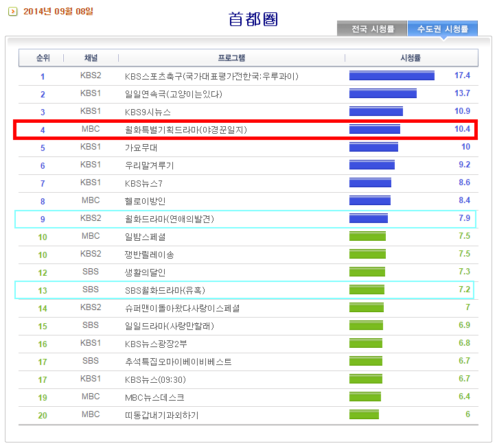Click the 10.9 rating value
497x448 pixels.
[462, 111]
